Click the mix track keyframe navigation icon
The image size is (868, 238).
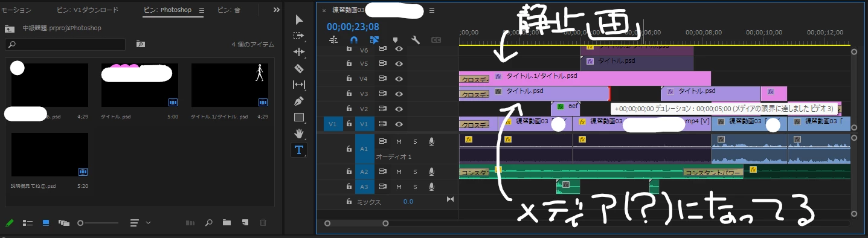click(450, 199)
